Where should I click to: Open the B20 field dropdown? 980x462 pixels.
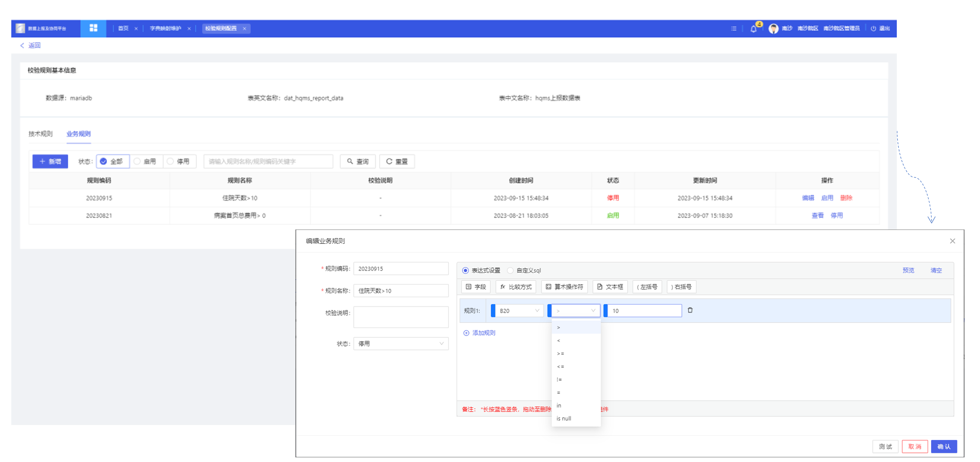coord(519,311)
